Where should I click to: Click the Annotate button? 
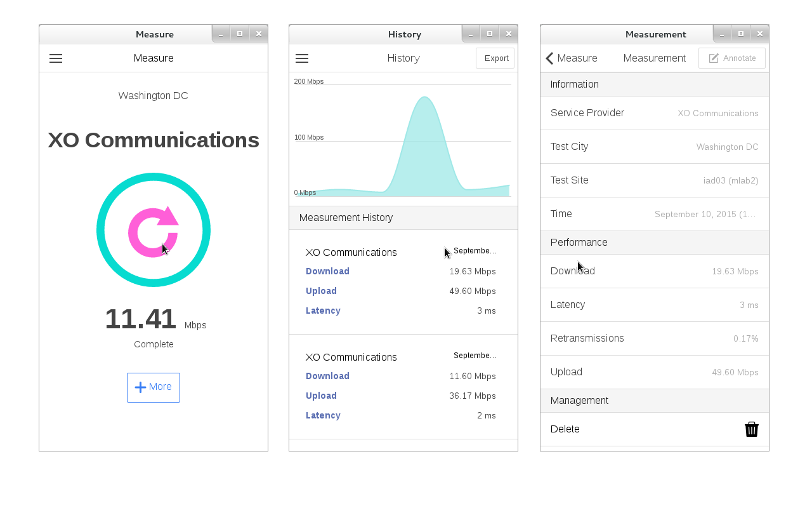[x=732, y=58]
